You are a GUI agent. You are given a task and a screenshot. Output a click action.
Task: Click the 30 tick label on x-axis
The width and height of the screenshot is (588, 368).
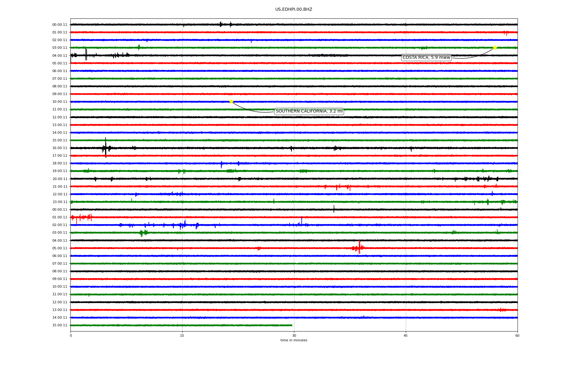tap(294, 335)
